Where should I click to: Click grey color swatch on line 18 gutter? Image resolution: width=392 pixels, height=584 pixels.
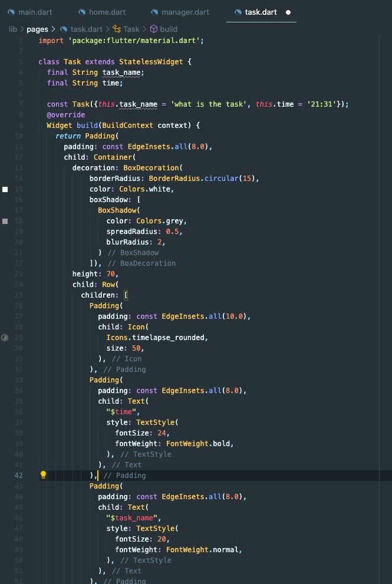click(5, 221)
